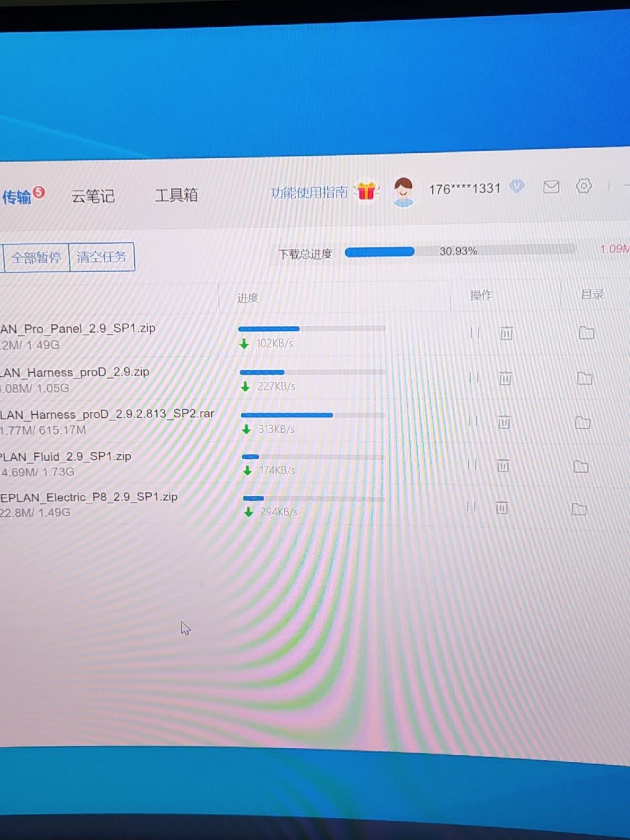Open folder for Pro_Panel_2.9_SP1.zip download
Viewport: 630px width, 840px height.
(586, 332)
